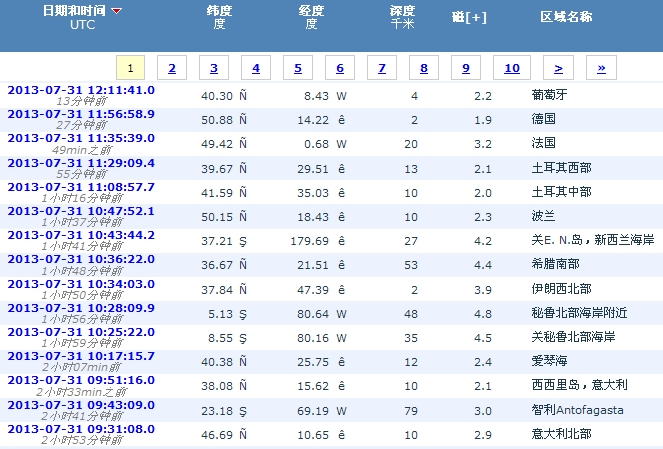Click the last page » button
This screenshot has height=449, width=663.
(601, 68)
